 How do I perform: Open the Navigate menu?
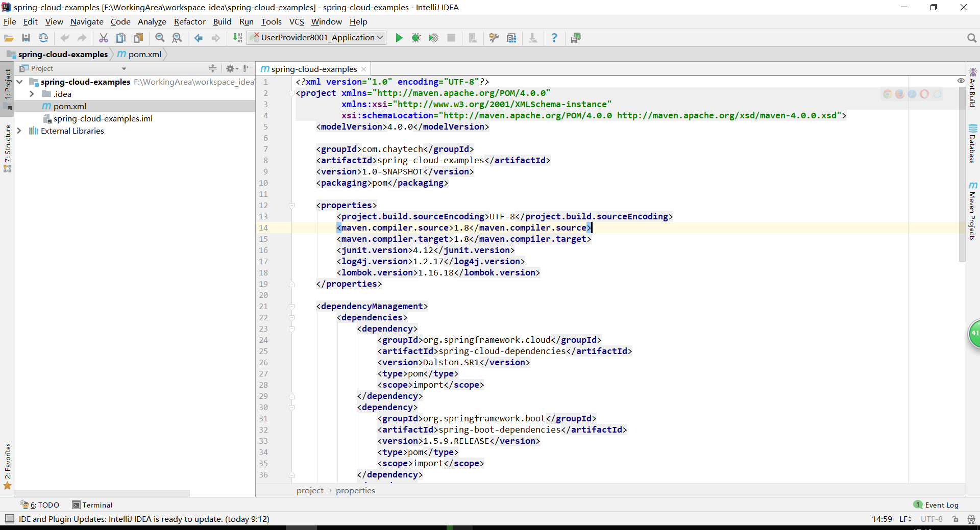coord(87,21)
